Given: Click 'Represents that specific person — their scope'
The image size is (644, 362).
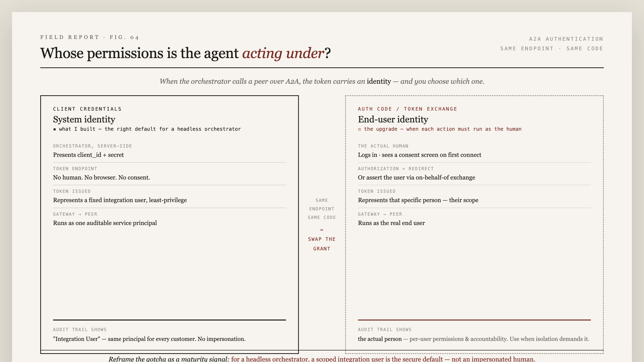Looking at the screenshot, I should 418,200.
